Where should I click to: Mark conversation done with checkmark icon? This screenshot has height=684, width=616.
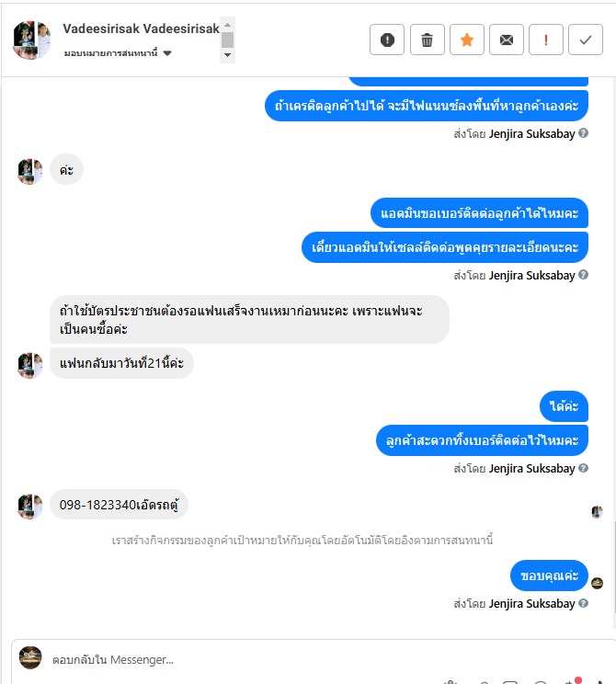(x=586, y=40)
